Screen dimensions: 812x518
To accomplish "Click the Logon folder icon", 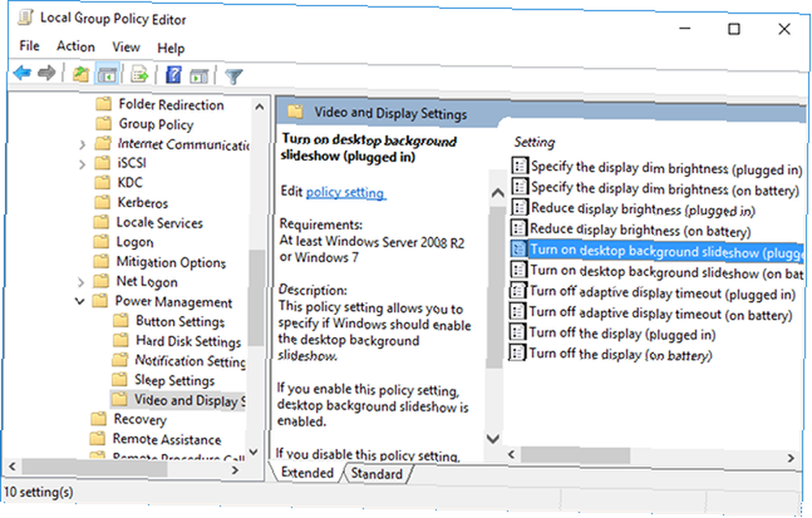I will tap(101, 241).
